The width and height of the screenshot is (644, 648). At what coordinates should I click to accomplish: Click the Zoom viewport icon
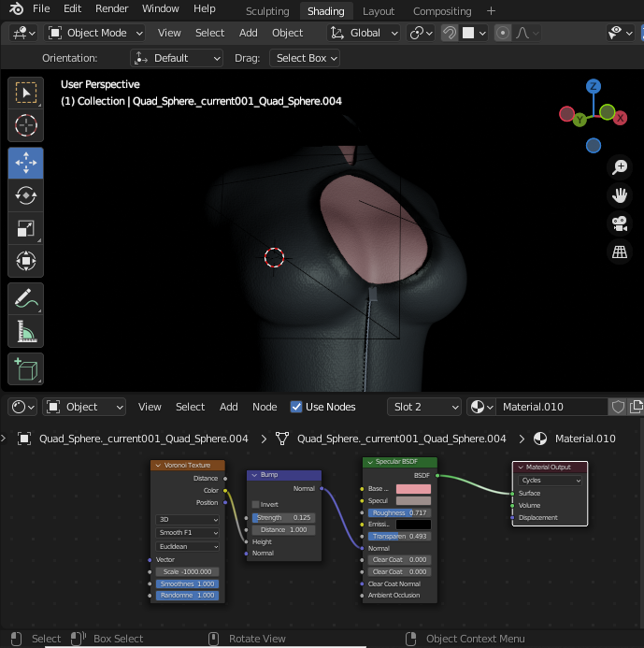click(x=619, y=167)
